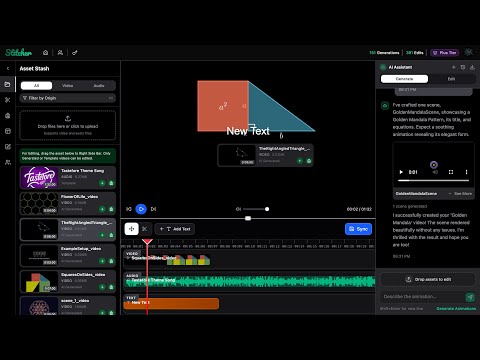Click the Add Text button
This screenshot has height=360, width=480.
[175, 229]
